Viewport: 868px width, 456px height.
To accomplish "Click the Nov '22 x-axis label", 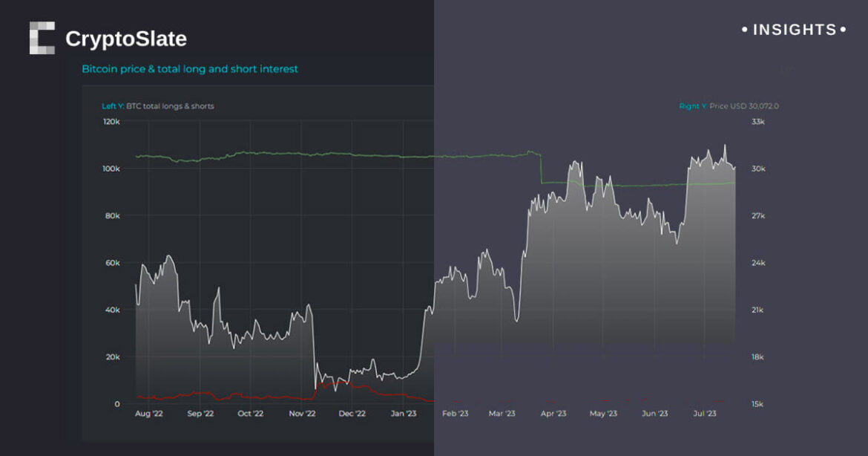I will (x=301, y=414).
